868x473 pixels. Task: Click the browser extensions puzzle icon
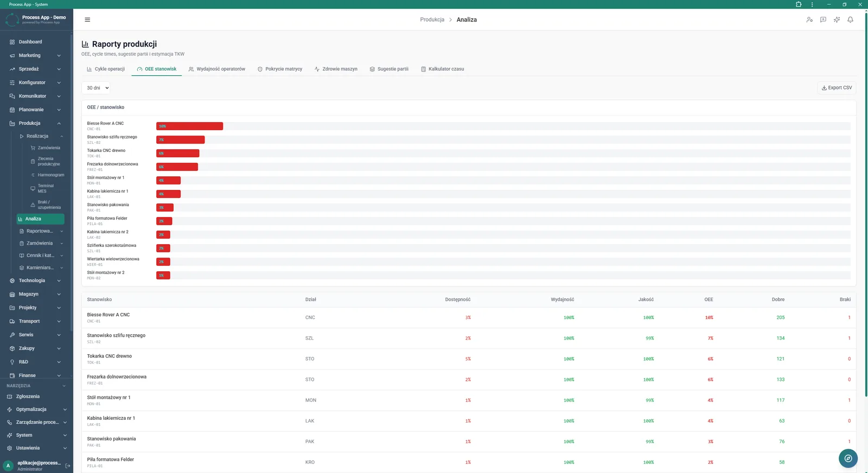tap(799, 4)
